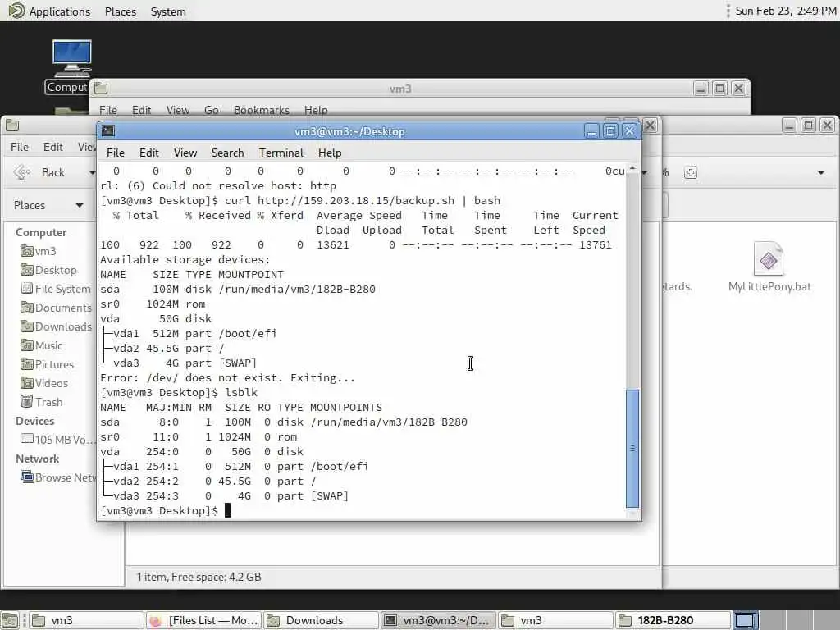Open Browse Network in the sidebar
The width and height of the screenshot is (840, 630).
58,477
